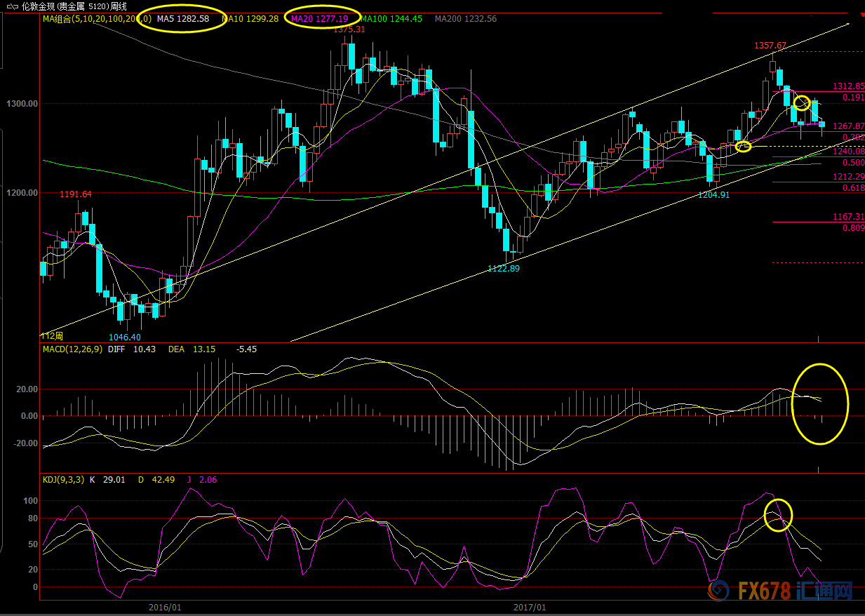Click the small yellow ellipse on MA20 support
This screenshot has width=865, height=616.
point(744,146)
